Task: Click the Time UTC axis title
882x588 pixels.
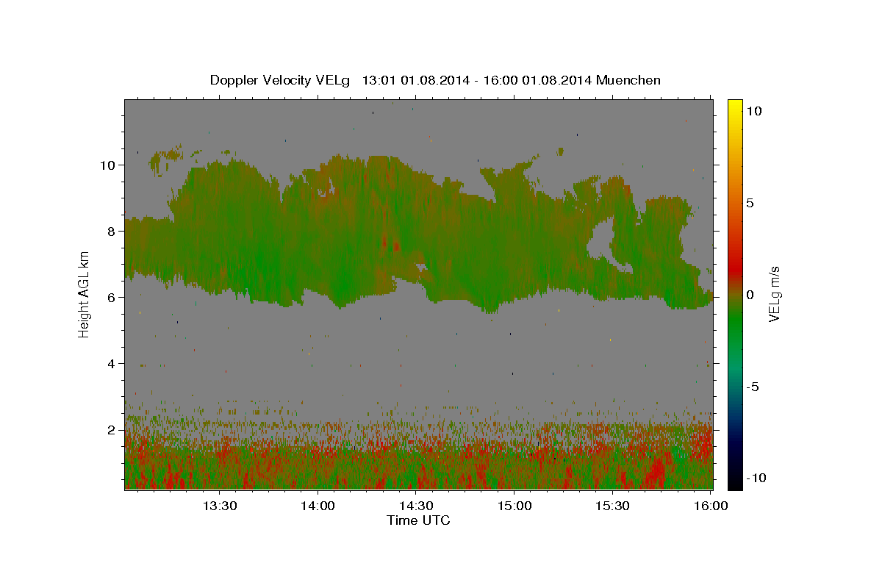Action: point(418,520)
